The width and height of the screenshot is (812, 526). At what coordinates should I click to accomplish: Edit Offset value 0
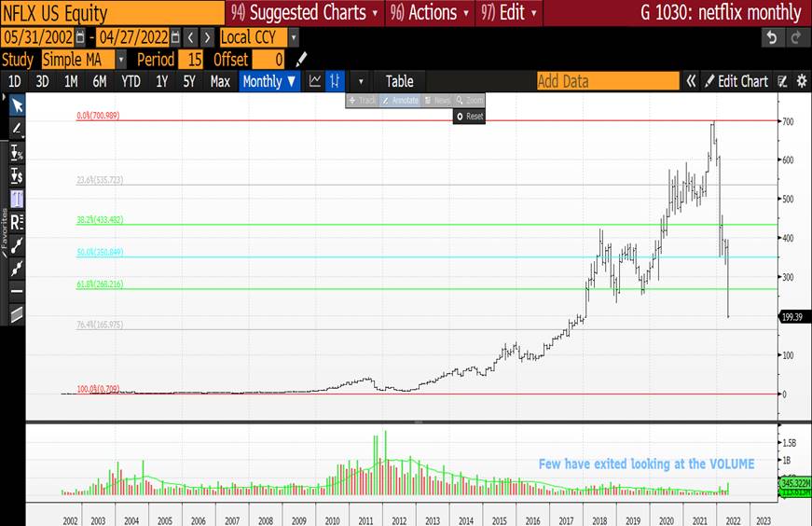pos(268,60)
